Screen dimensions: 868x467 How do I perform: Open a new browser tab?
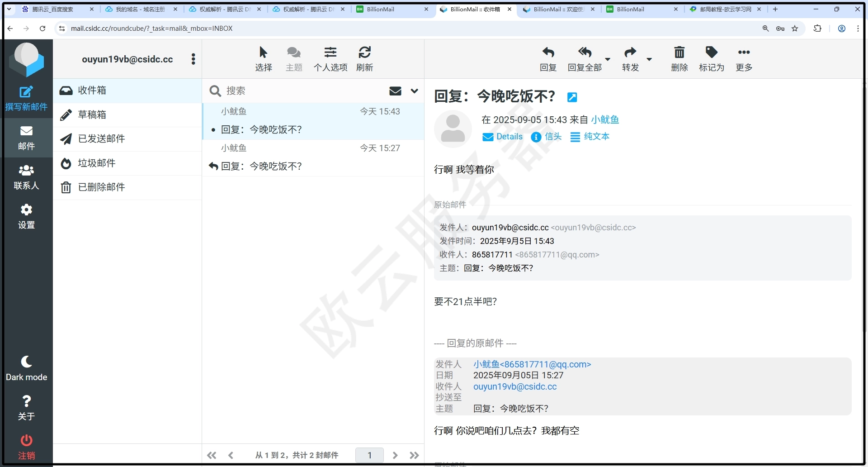tap(775, 9)
